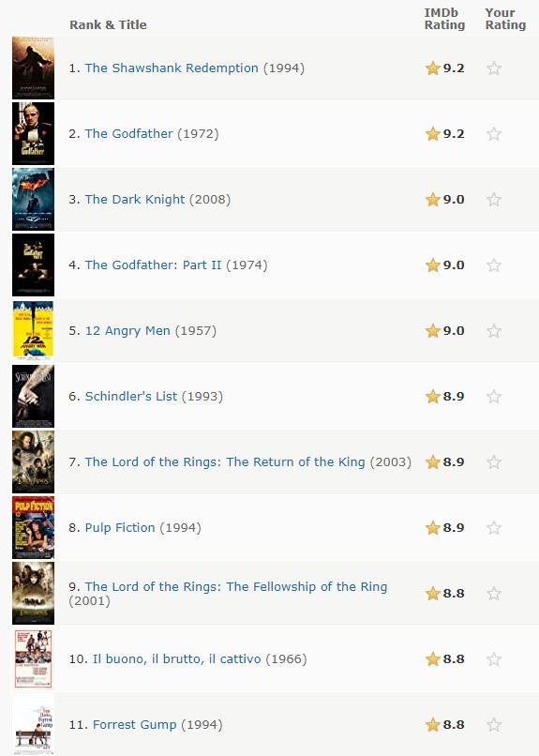
Task: Open The Shawshank Redemption title link
Action: (172, 68)
